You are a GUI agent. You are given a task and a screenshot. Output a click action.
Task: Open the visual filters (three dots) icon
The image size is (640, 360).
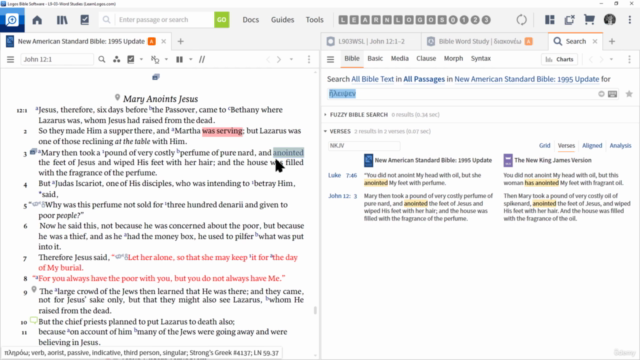117,60
